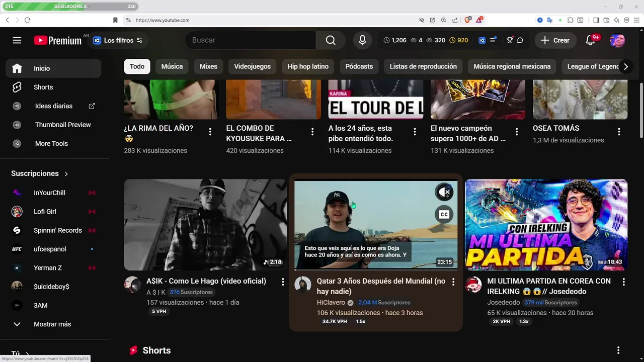Go back with browser back arrow

(x=7, y=20)
